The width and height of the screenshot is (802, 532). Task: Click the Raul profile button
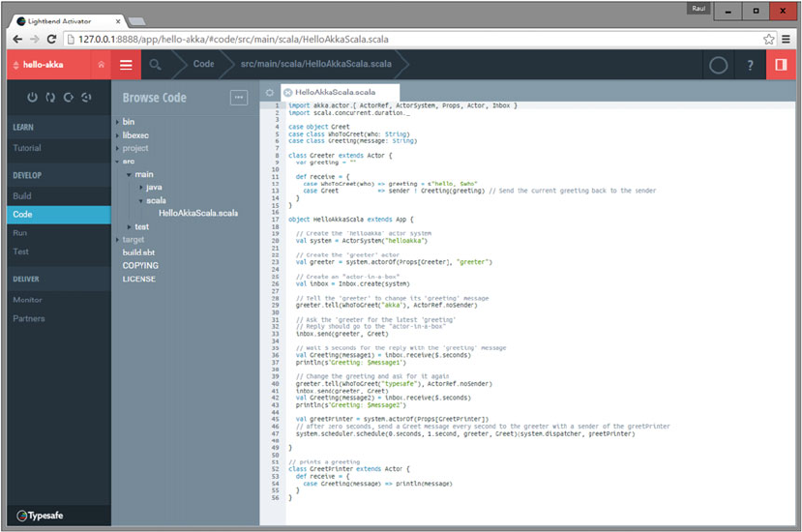pos(698,9)
